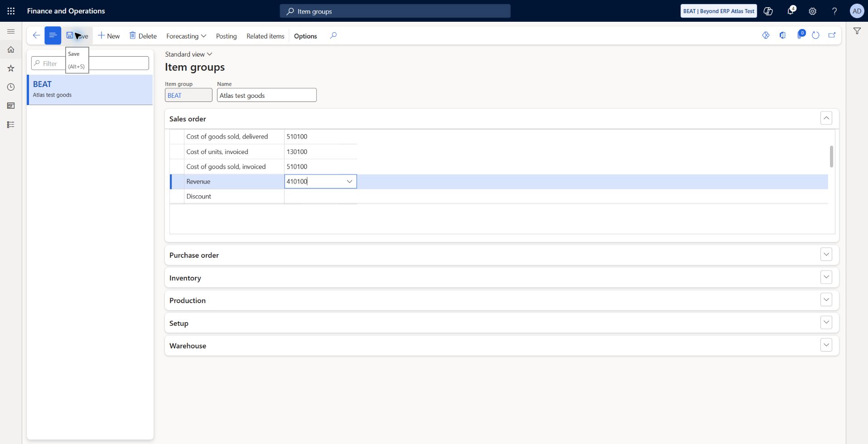Open the filter pane funnel icon
The height and width of the screenshot is (444, 868).
click(x=857, y=31)
